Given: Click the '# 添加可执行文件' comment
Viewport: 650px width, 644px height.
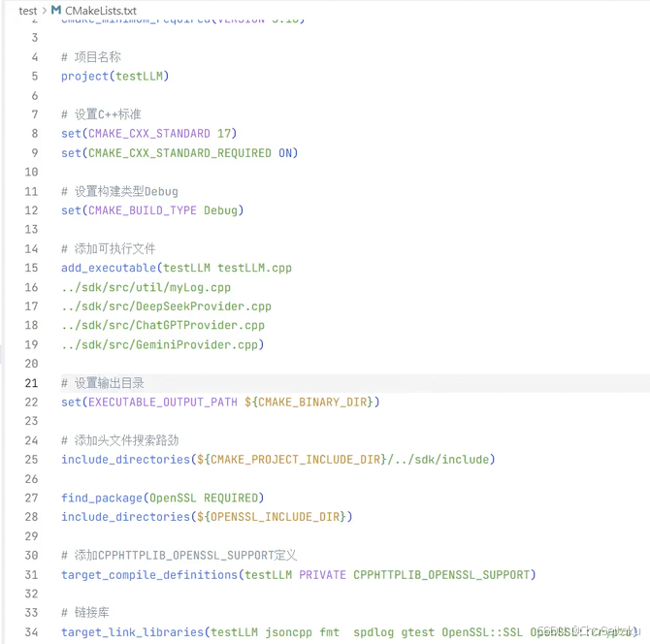Looking at the screenshot, I should pyautogui.click(x=109, y=248).
